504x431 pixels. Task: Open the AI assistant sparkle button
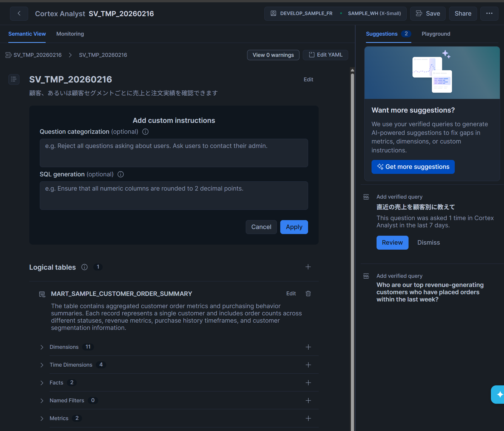click(x=498, y=394)
